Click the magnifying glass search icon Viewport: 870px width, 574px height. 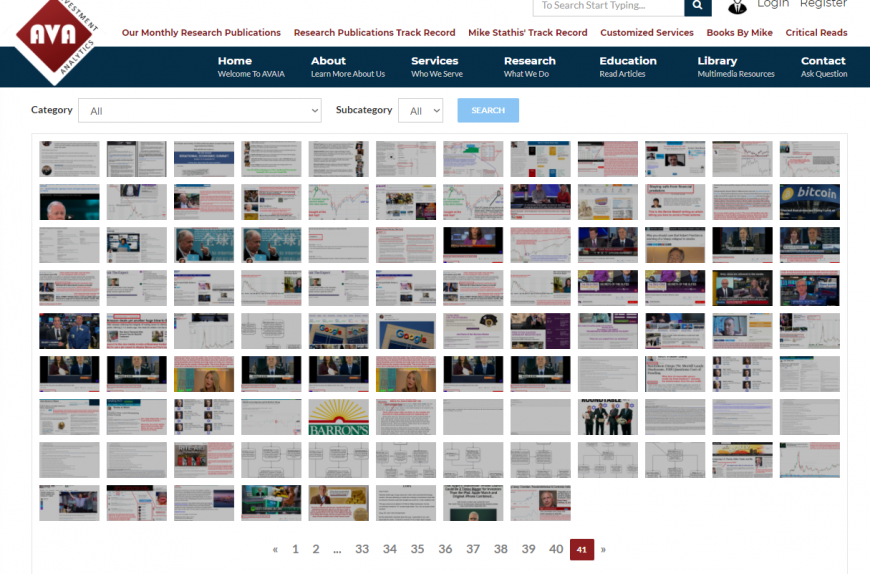click(x=697, y=7)
